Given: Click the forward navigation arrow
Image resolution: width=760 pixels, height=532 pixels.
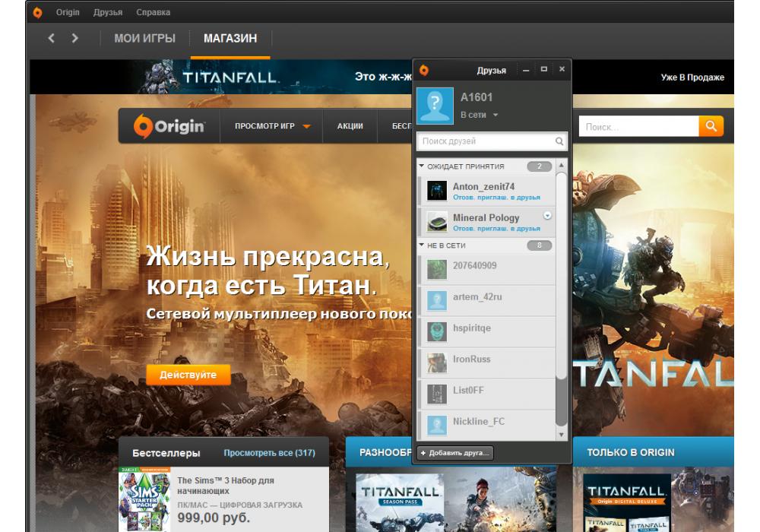Looking at the screenshot, I should (74, 38).
